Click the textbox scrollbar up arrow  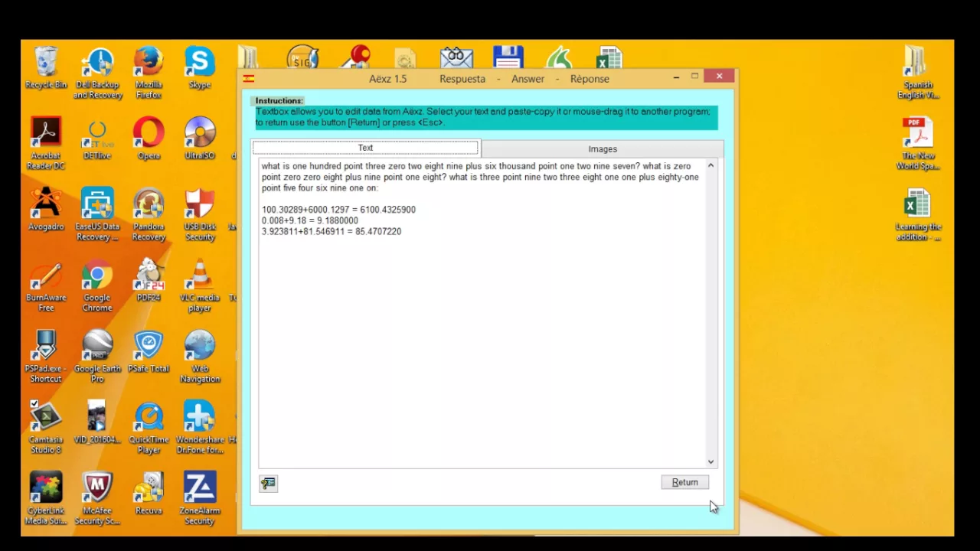pyautogui.click(x=710, y=166)
